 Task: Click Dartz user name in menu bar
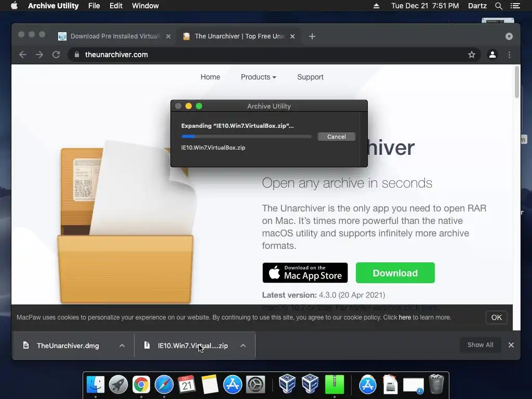477,6
